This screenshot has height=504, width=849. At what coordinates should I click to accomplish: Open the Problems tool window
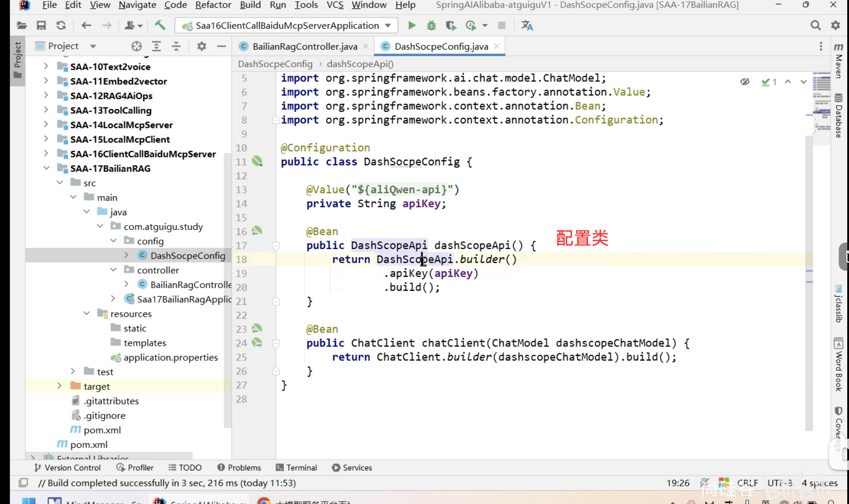pyautogui.click(x=239, y=468)
